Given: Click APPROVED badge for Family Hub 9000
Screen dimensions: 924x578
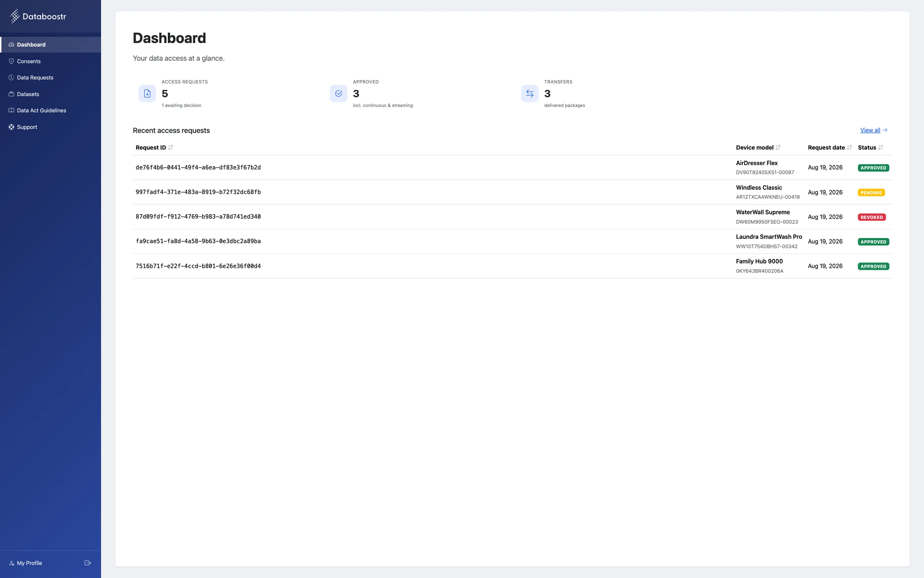Looking at the screenshot, I should [x=873, y=266].
